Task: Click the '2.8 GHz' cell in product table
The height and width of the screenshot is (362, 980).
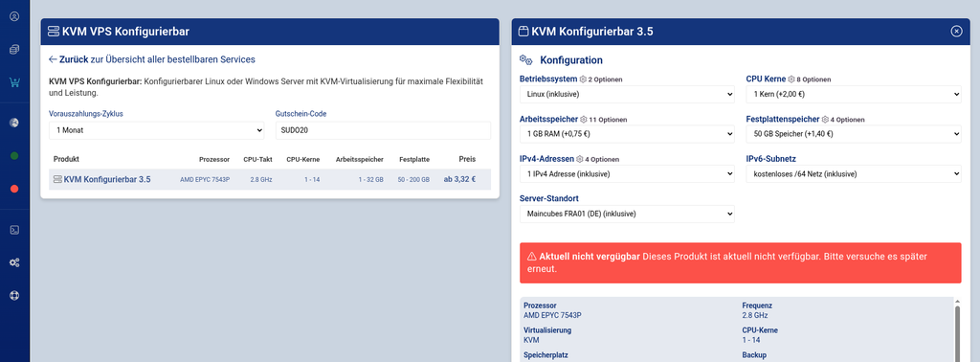Action: (260, 179)
